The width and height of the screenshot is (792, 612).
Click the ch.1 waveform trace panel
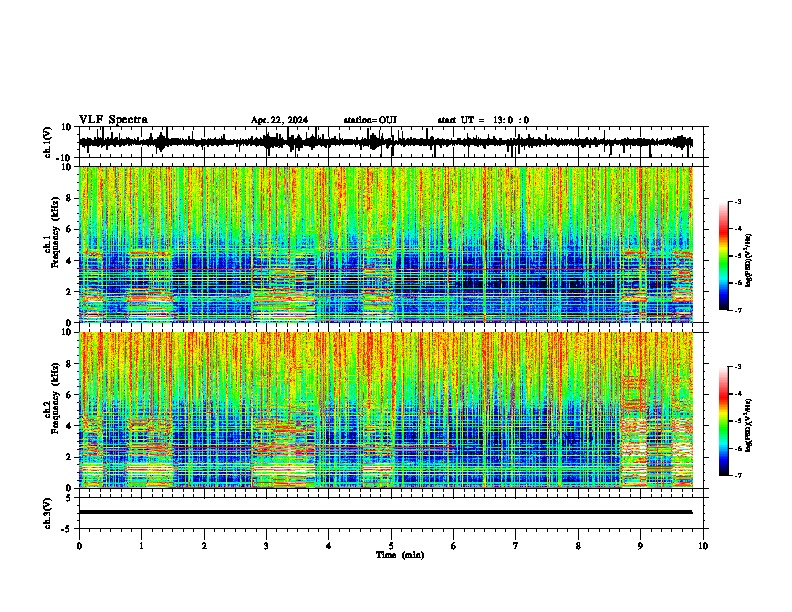click(391, 142)
